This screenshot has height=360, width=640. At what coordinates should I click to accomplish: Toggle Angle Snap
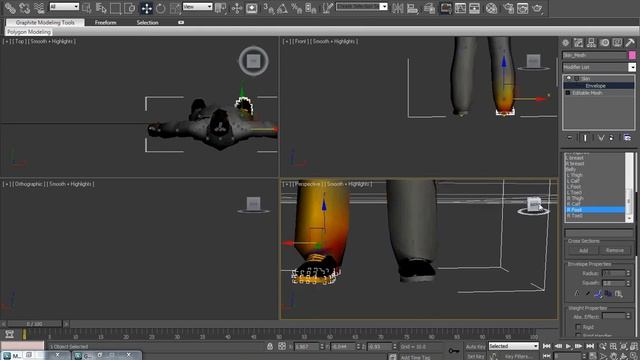click(x=282, y=8)
